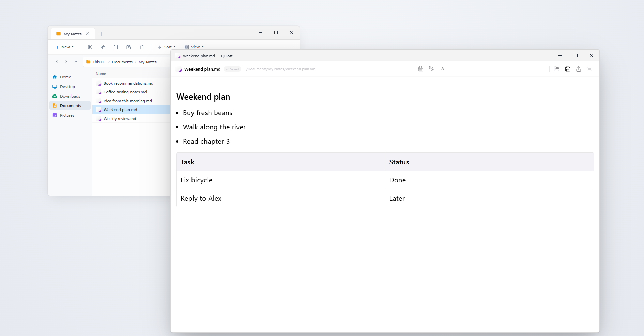Select the Idea from this morning.md file

coord(132,101)
